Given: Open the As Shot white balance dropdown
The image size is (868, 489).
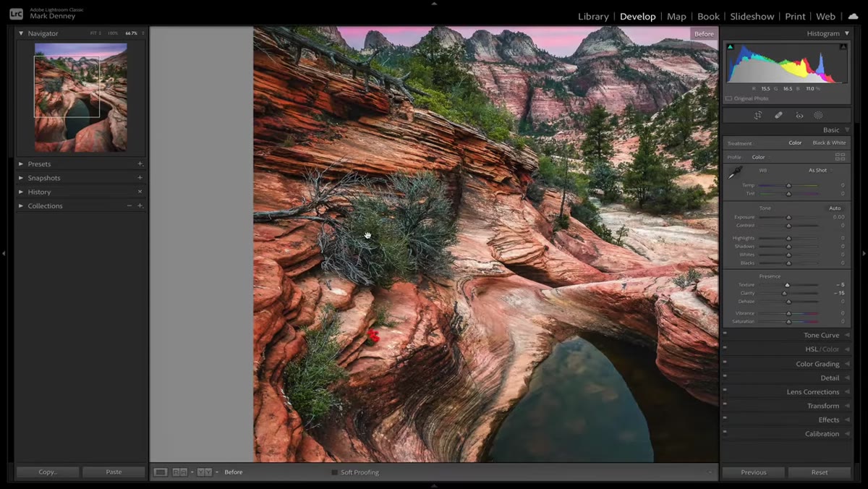Looking at the screenshot, I should (820, 171).
